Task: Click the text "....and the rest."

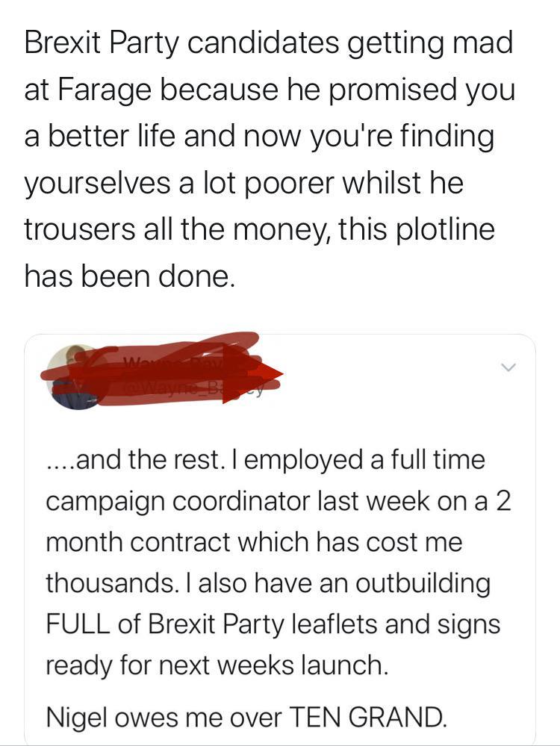Action: pyautogui.click(x=134, y=459)
